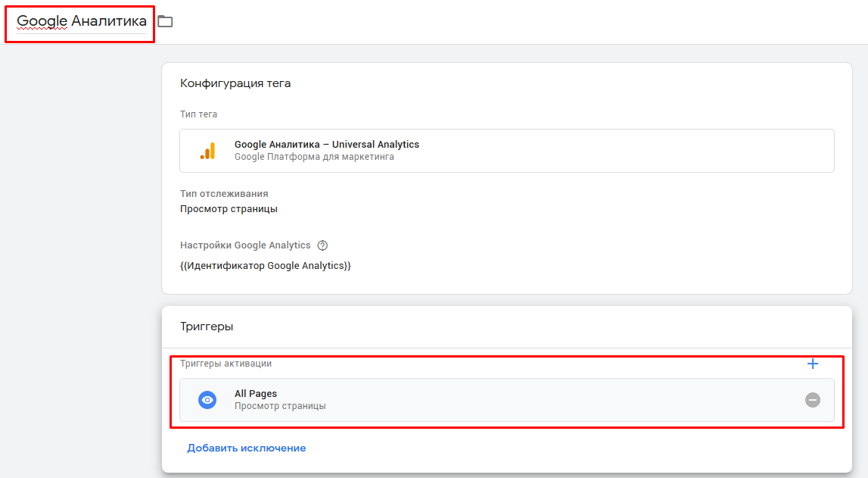868x478 pixels.
Task: Click the Конфигурация тега heading
Action: pos(235,83)
